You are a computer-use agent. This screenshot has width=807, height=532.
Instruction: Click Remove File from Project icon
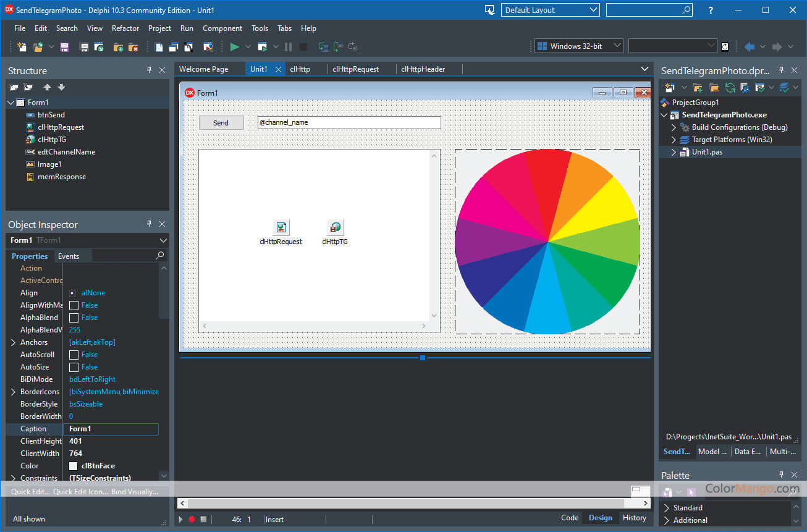pyautogui.click(x=133, y=47)
